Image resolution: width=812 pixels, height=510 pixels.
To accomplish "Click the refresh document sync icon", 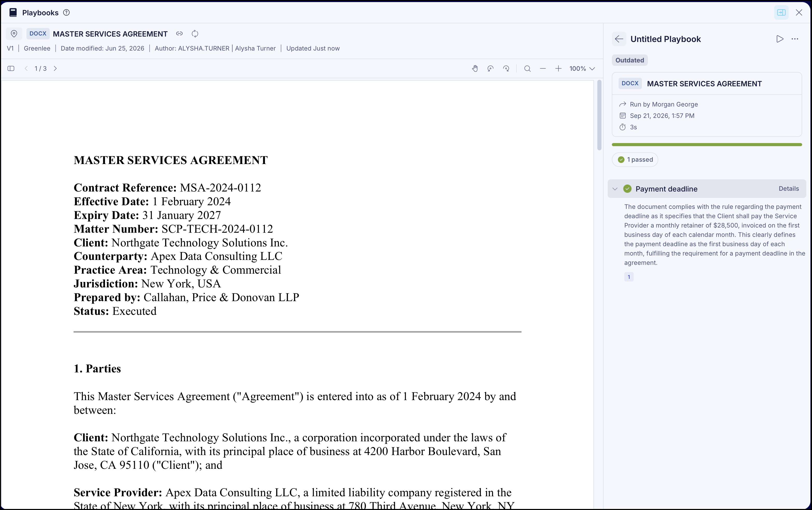I will (195, 34).
